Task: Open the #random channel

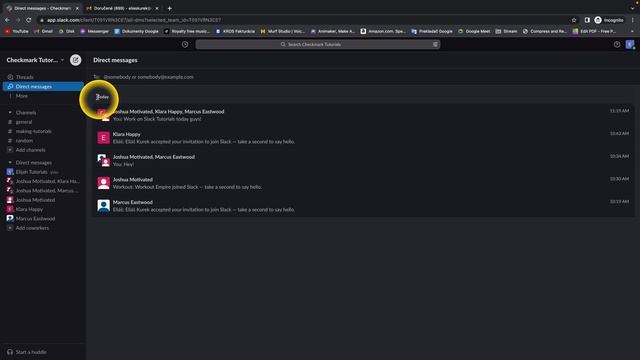Action: click(x=43, y=141)
